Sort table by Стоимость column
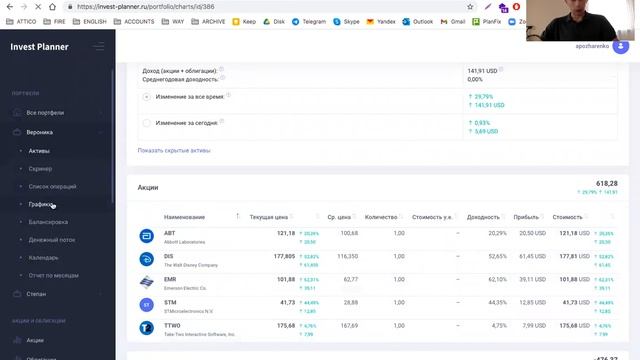Screen dimensions: 640x360 567,217
